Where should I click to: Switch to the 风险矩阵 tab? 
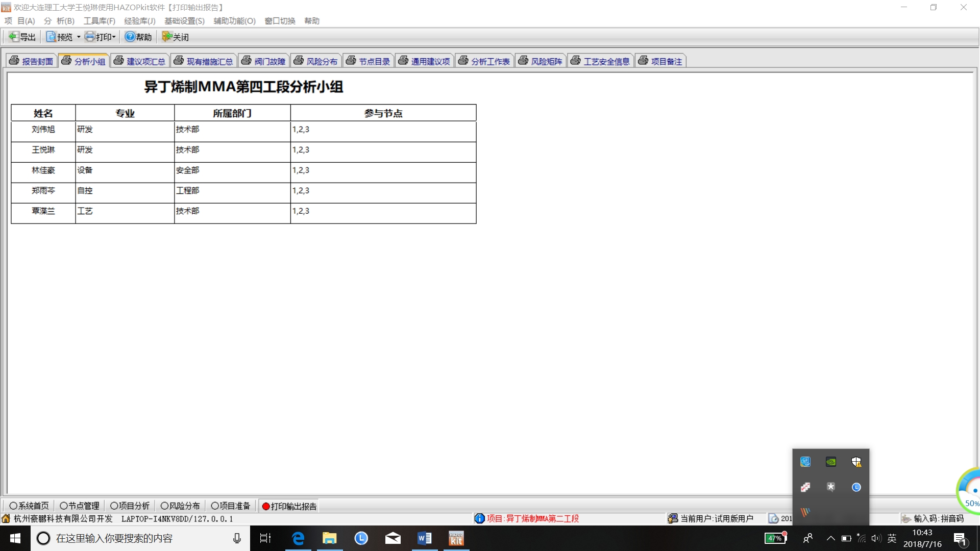(x=541, y=61)
